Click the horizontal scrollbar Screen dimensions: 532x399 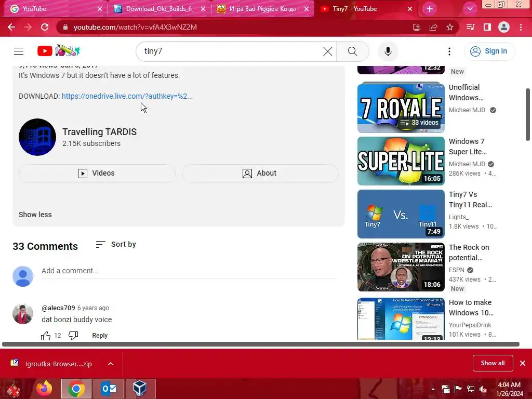[x=261, y=344]
